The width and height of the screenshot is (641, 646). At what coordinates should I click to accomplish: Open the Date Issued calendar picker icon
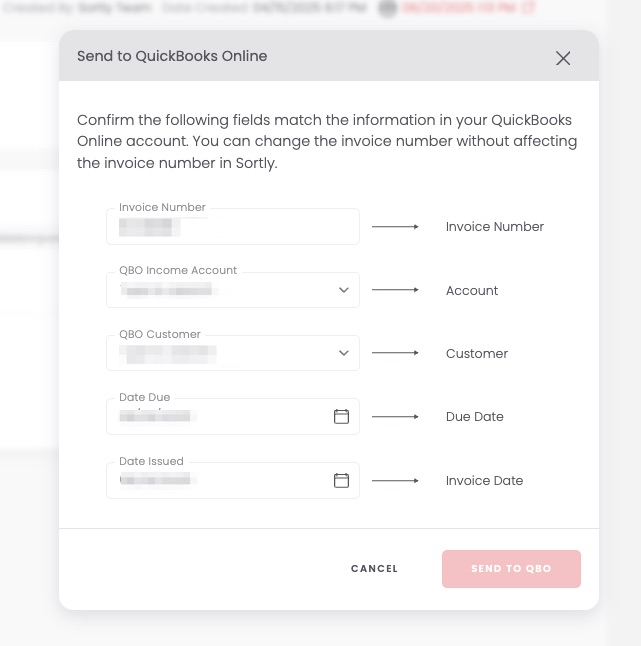(341, 481)
